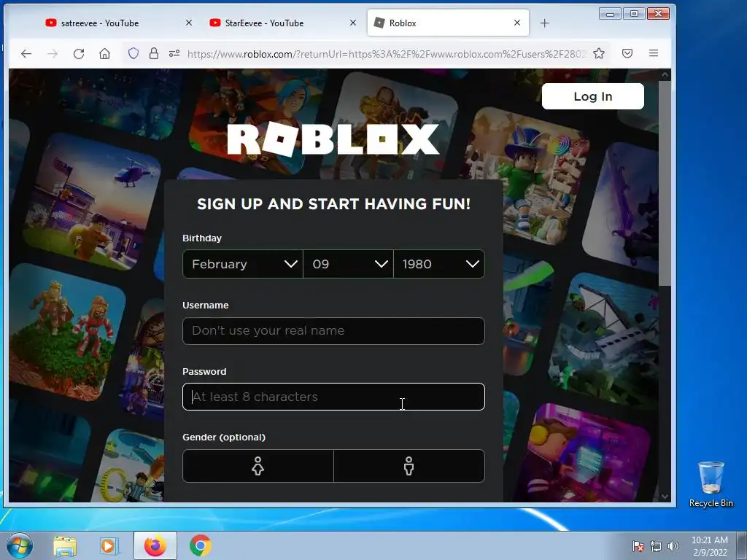Click the Username input field
747x560 pixels.
333,331
